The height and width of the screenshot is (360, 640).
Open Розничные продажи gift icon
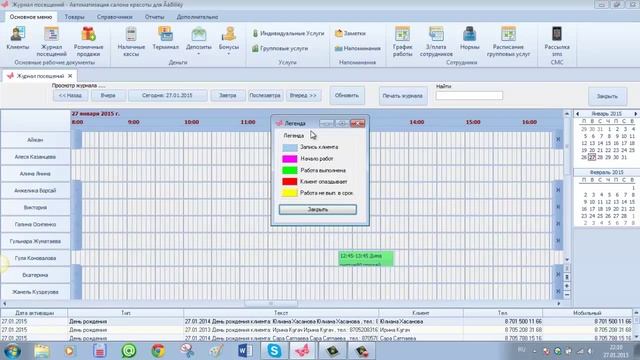(88, 41)
